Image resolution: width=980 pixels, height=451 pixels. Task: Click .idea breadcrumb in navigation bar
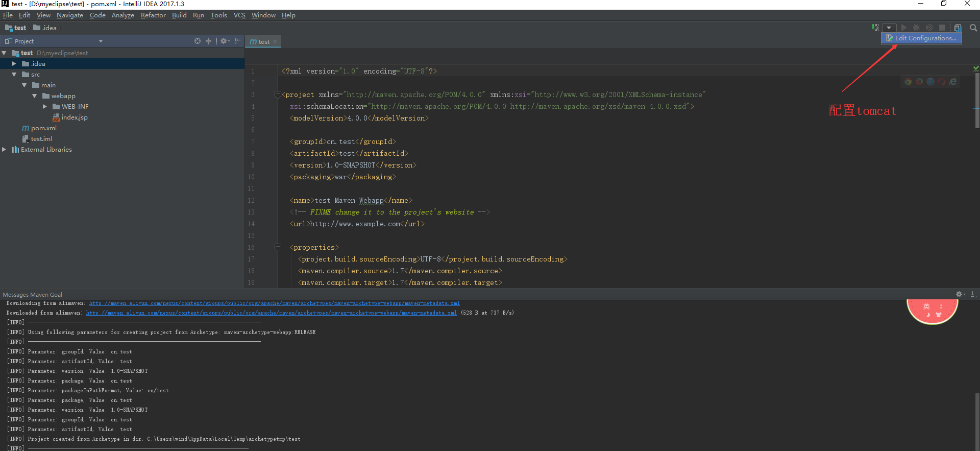coord(45,28)
